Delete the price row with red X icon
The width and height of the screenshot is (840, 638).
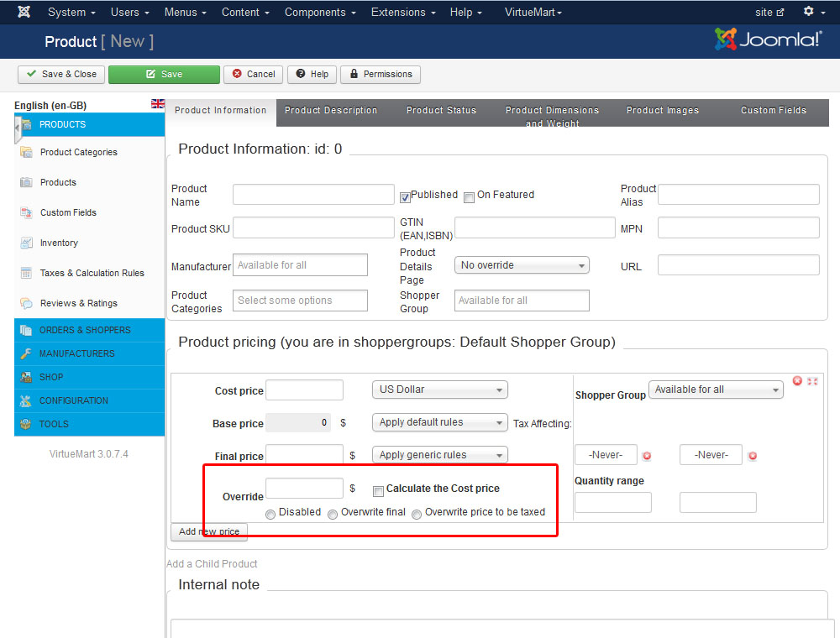[798, 381]
